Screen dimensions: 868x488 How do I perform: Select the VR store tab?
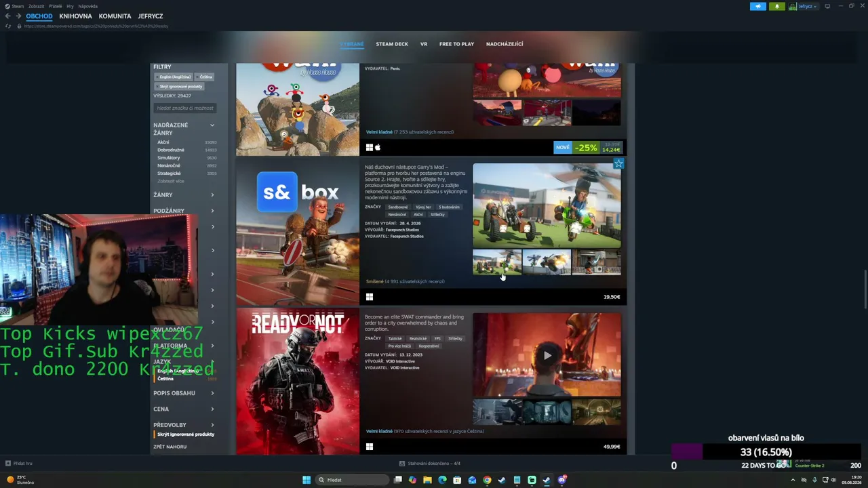424,44
